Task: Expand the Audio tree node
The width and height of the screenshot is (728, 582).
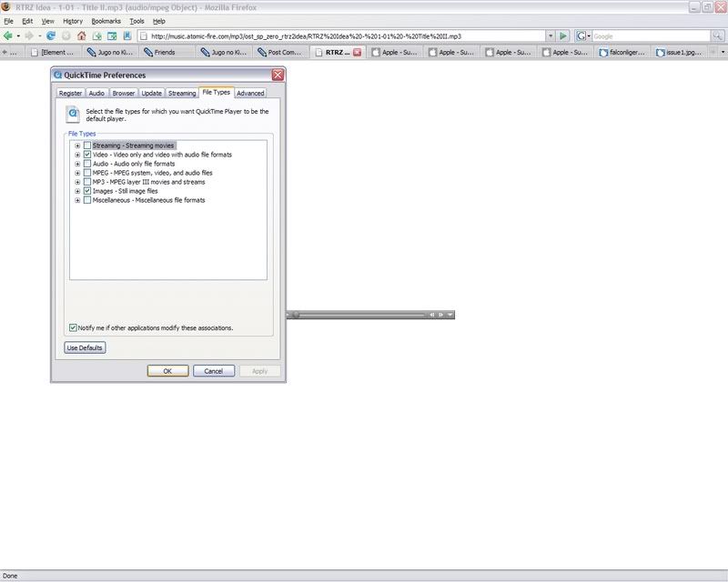Action: point(77,164)
